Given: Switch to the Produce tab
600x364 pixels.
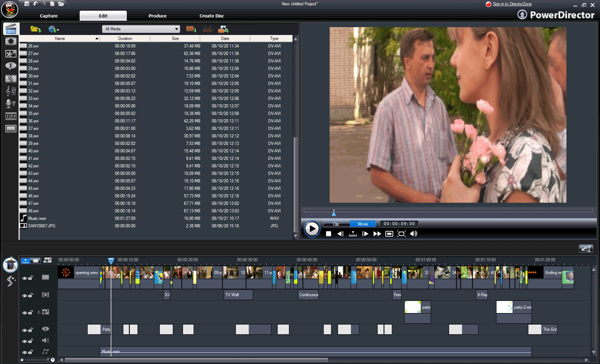Looking at the screenshot, I should pos(157,16).
